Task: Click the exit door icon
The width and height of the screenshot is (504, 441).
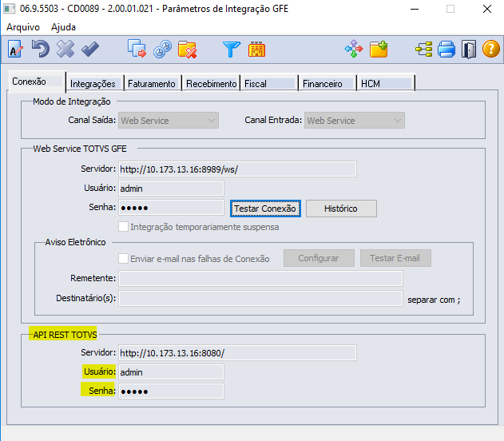Action: (x=469, y=50)
